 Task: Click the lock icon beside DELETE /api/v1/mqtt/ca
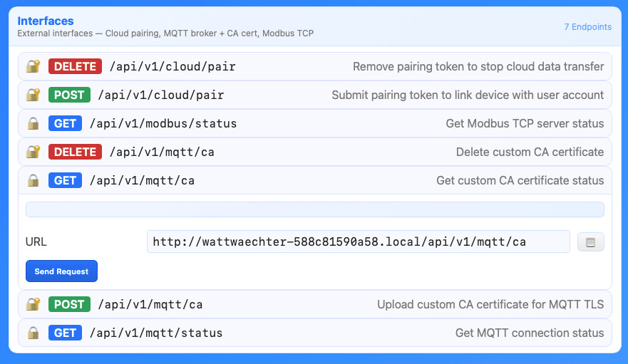34,152
